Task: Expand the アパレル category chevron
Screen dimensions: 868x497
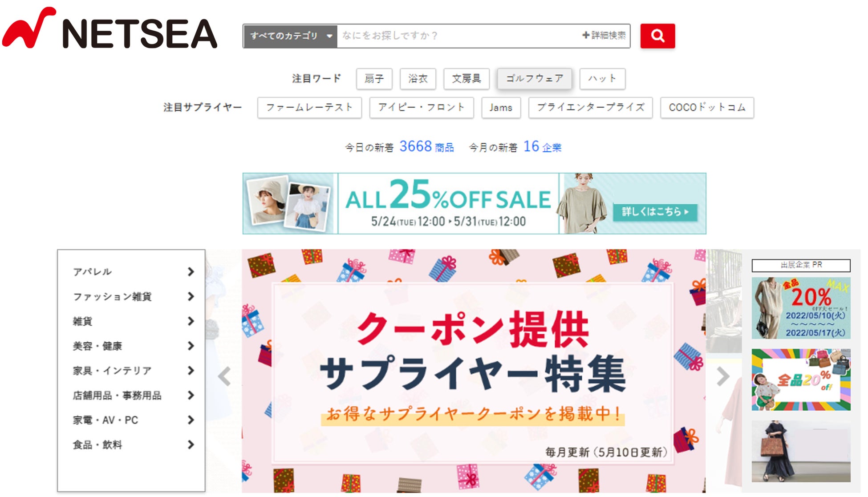Action: click(191, 271)
